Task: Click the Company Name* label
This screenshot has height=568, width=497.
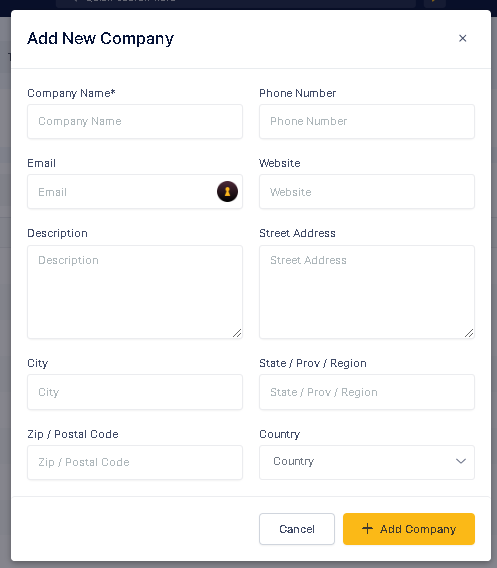Action: point(71,93)
